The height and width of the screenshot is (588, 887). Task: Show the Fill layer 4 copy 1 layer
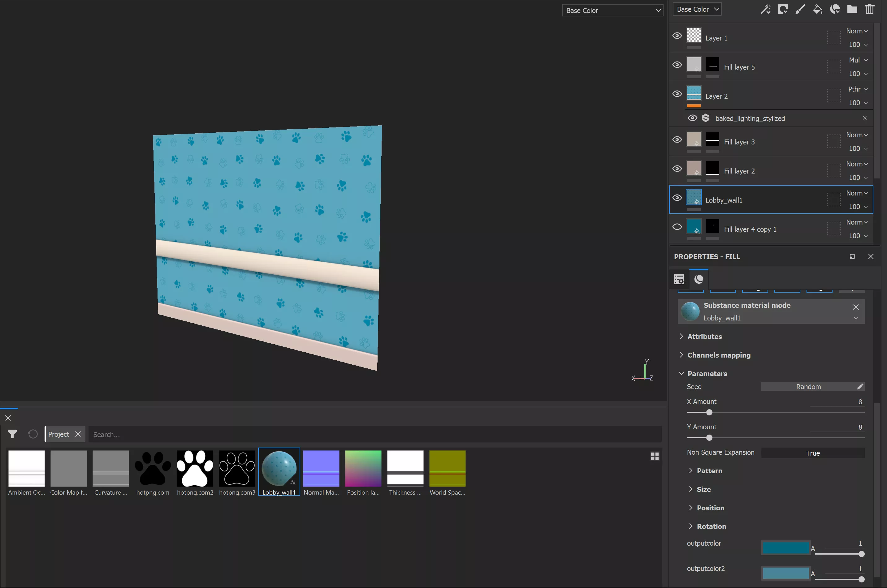[x=677, y=227]
